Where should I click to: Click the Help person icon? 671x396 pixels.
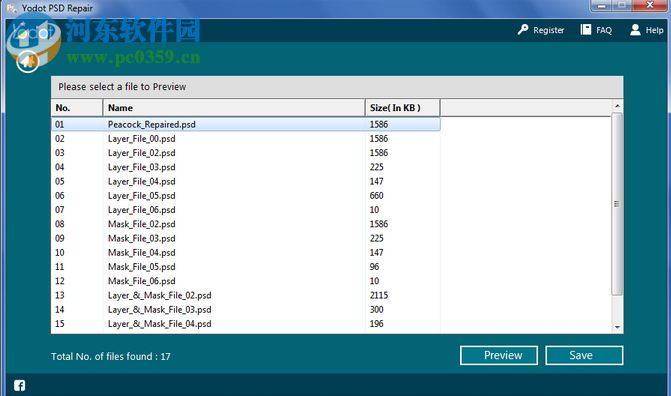[635, 30]
